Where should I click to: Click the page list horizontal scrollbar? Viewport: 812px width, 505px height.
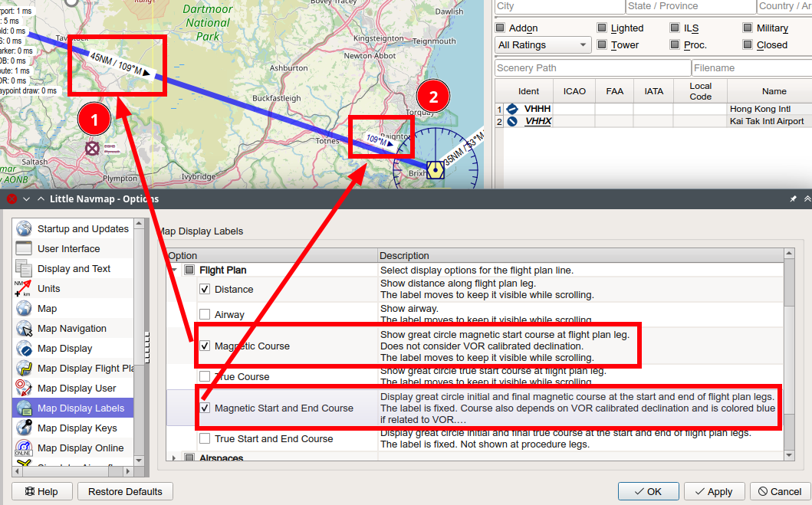73,471
